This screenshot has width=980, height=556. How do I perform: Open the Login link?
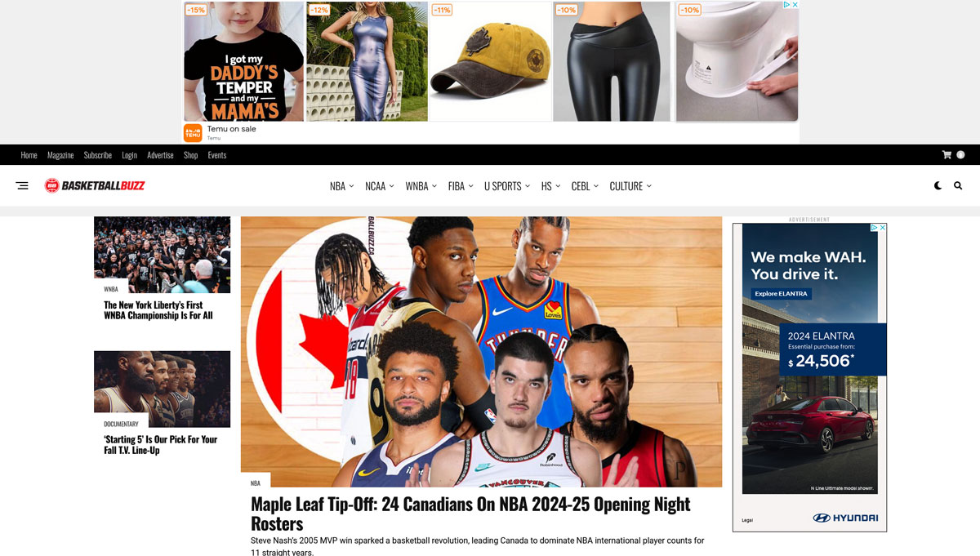click(x=129, y=155)
